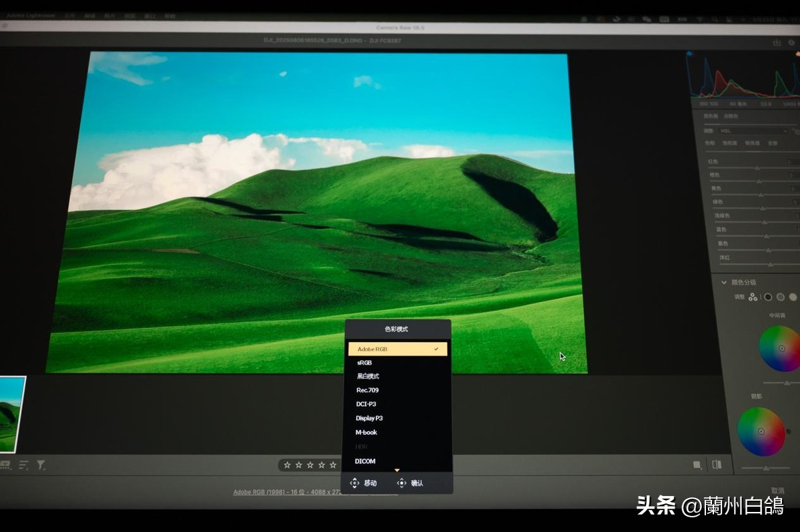Select the three-circle all wheels adjust icon
The image size is (800, 532).
753,297
